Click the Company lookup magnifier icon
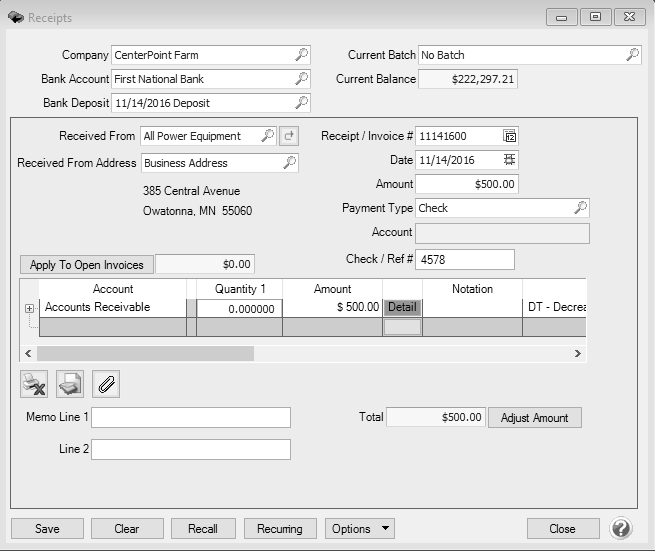The image size is (655, 551). coord(301,55)
